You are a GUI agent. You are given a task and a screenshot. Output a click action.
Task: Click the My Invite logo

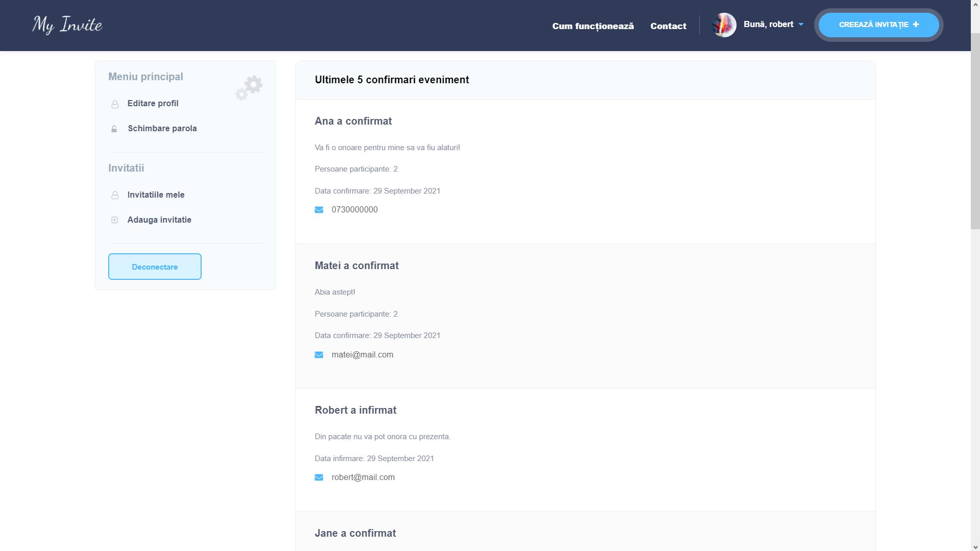point(67,25)
